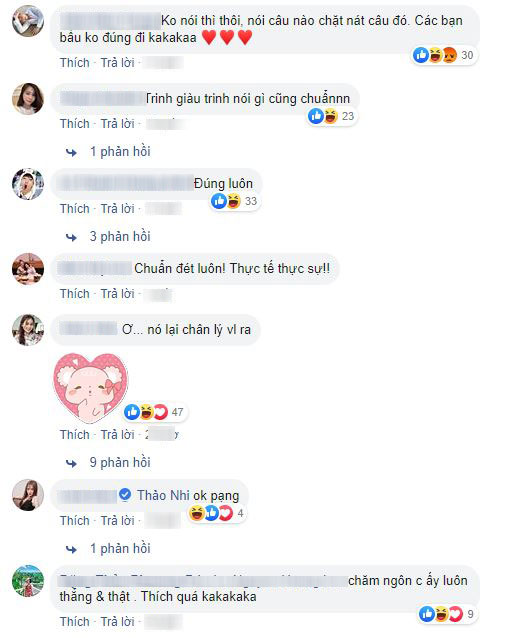Like the 'Chuẩn đét luôn' comment via Thích
514x638 pixels.
[74, 293]
